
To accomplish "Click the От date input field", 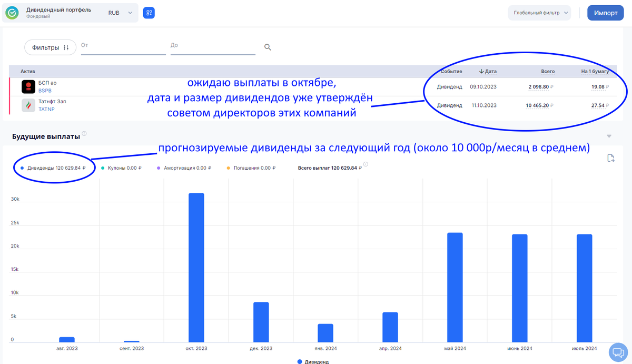I will click(121, 47).
